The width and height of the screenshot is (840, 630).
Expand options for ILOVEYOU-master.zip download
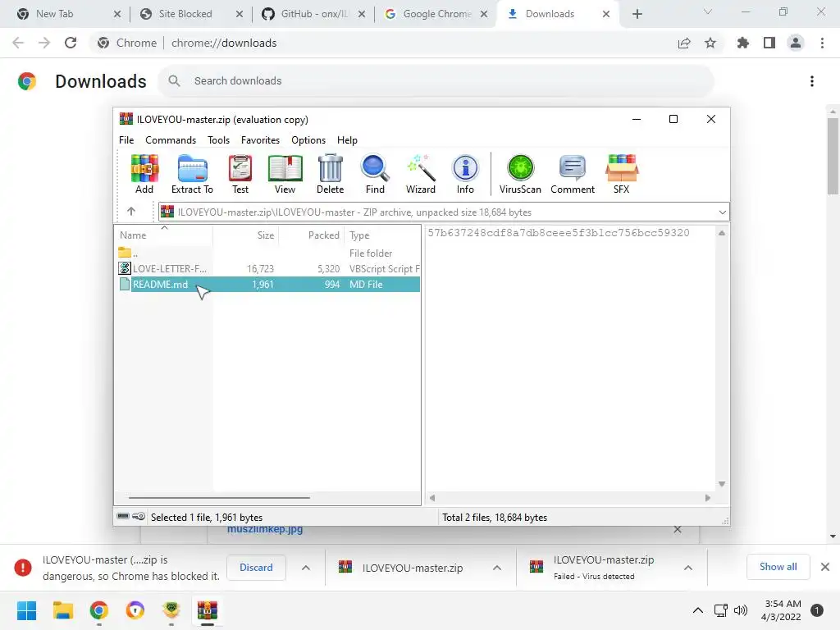click(x=496, y=568)
